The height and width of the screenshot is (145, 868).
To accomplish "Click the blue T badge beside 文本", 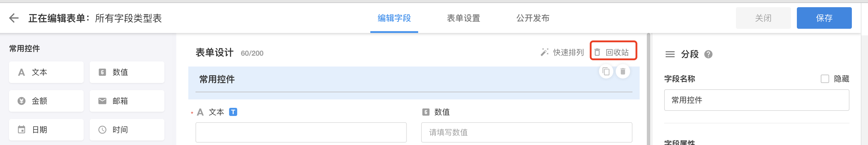I will pos(233,112).
